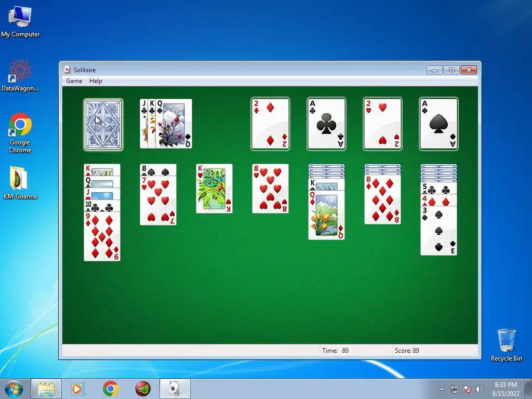532x399 pixels.
Task: Select the 8 of spades card
Action: pyautogui.click(x=158, y=170)
